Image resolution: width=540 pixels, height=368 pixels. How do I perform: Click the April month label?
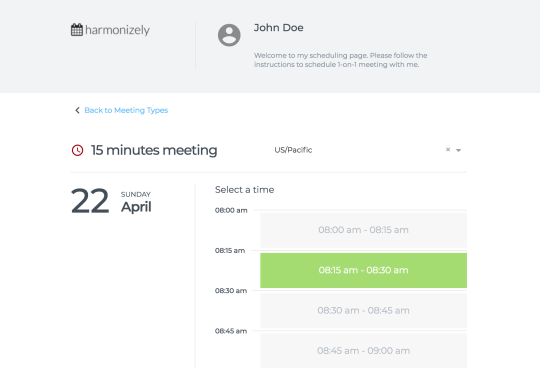click(136, 207)
